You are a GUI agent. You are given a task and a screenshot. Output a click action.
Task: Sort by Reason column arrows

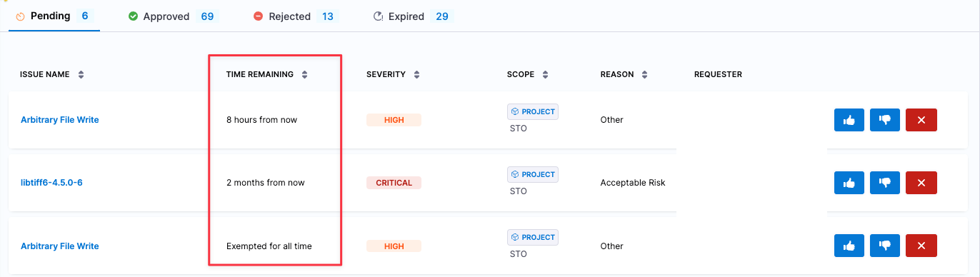tap(645, 74)
